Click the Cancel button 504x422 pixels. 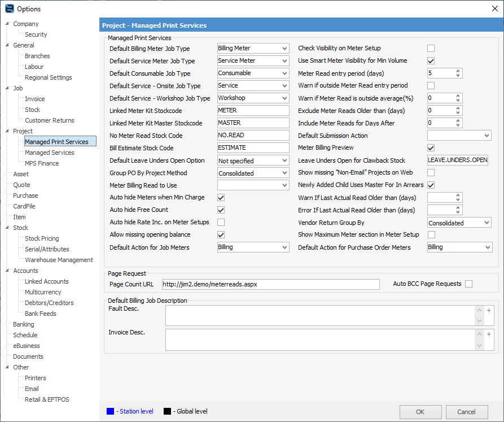pos(466,412)
